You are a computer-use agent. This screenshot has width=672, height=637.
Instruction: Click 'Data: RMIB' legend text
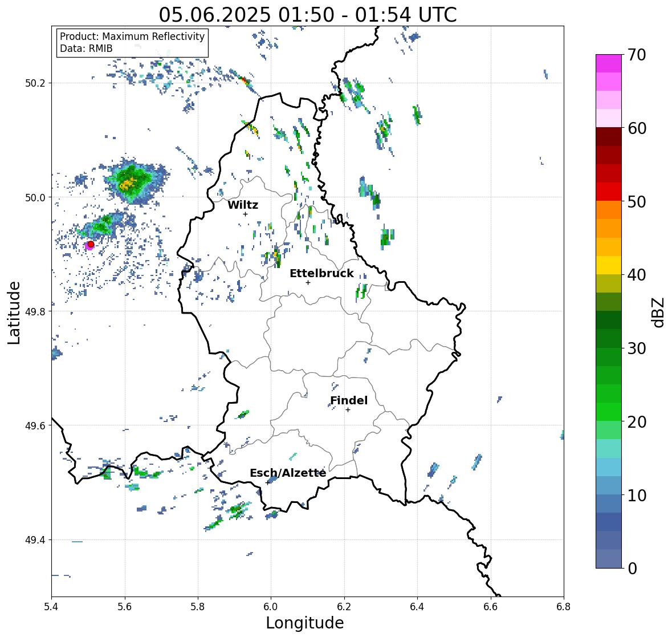[86, 48]
